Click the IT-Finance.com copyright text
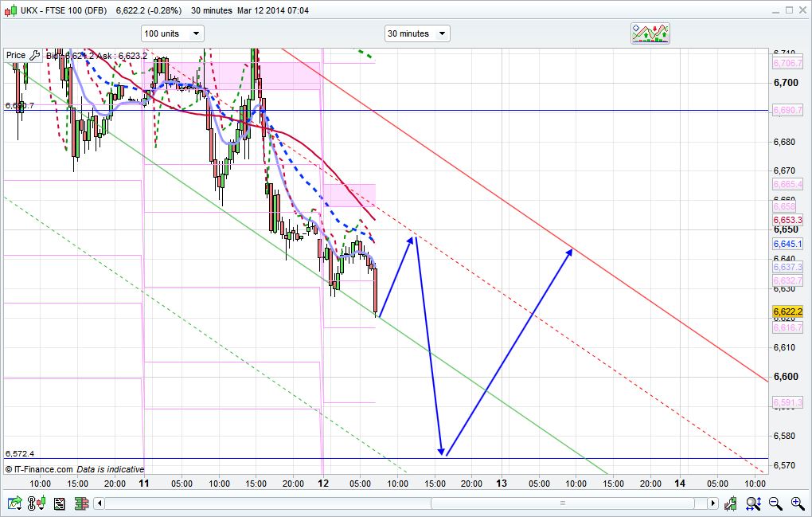812x517 pixels. coord(40,470)
